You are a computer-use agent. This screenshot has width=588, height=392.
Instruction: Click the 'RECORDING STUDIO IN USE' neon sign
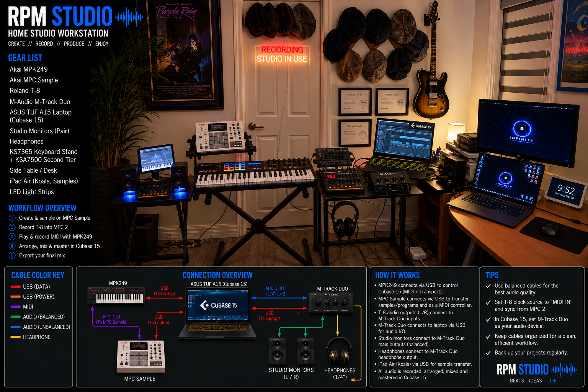coord(282,54)
